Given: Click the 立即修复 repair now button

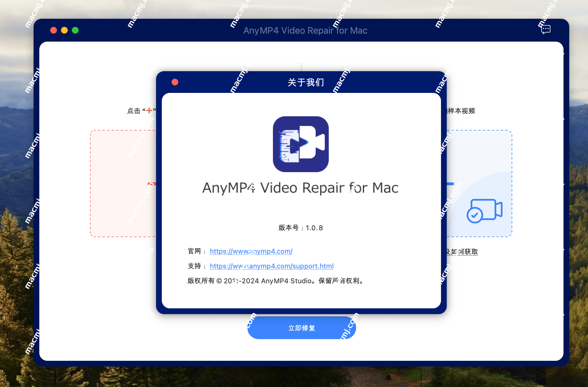Looking at the screenshot, I should pyautogui.click(x=301, y=328).
